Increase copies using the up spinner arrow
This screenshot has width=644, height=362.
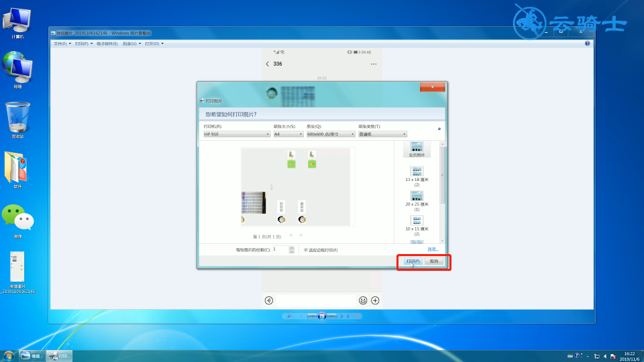click(292, 247)
